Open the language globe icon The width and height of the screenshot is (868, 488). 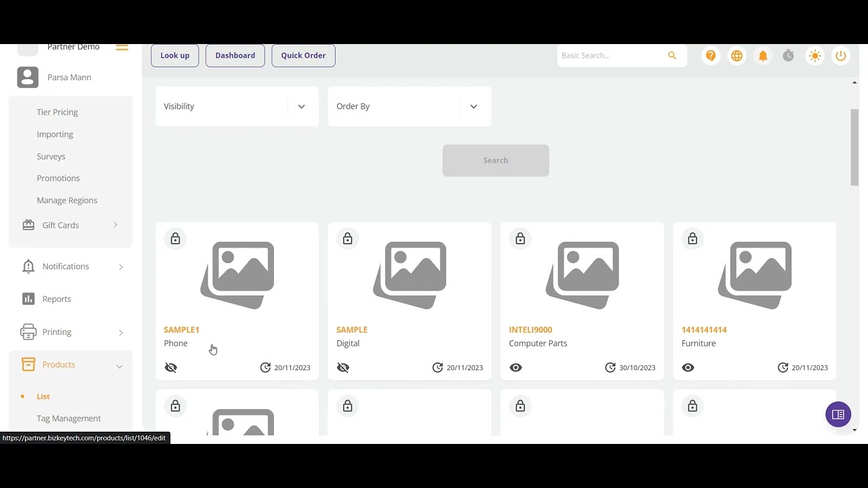(x=736, y=56)
